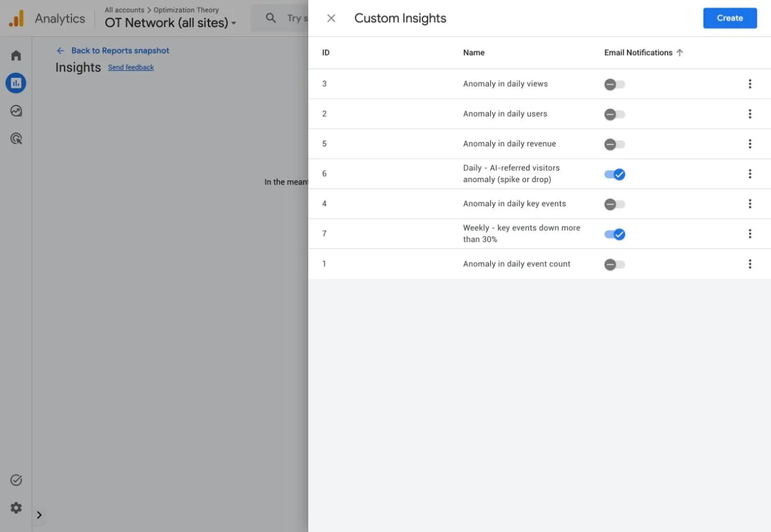The height and width of the screenshot is (532, 771).
Task: Select the 'Anomaly in daily event count' name
Action: [x=517, y=264]
